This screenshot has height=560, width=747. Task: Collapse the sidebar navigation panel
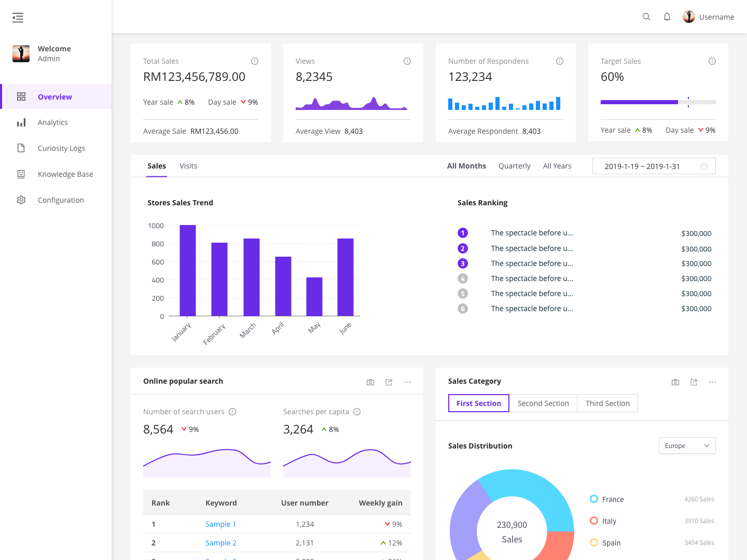[18, 17]
